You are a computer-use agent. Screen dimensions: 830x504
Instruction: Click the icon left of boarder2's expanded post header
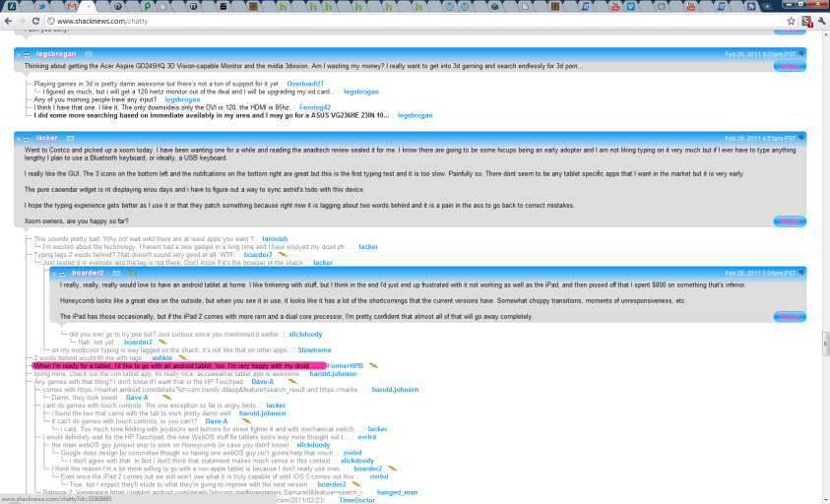(x=61, y=274)
